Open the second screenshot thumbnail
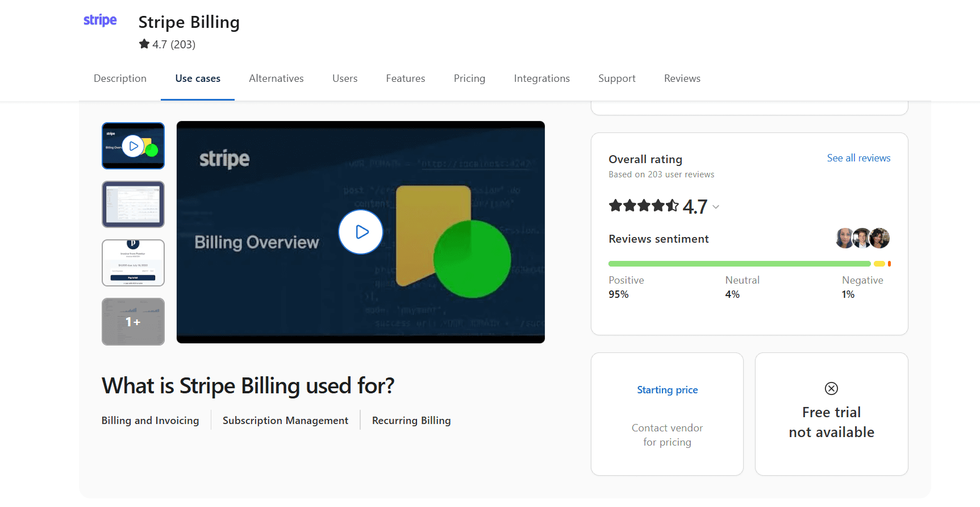The width and height of the screenshot is (980, 507). coord(133,204)
